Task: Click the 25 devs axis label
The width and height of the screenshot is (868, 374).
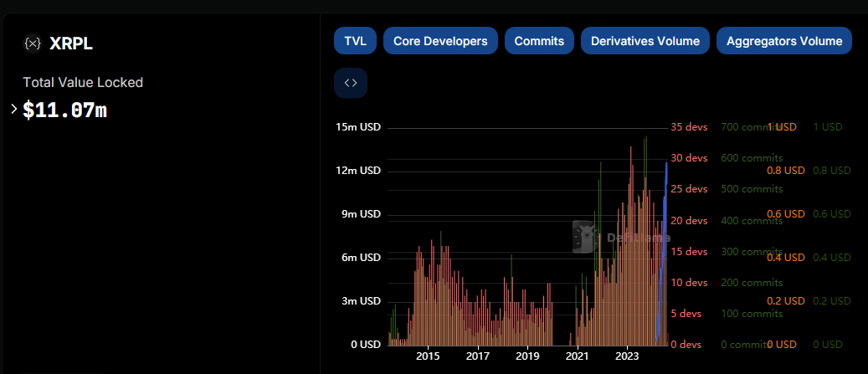Action: pos(689,189)
